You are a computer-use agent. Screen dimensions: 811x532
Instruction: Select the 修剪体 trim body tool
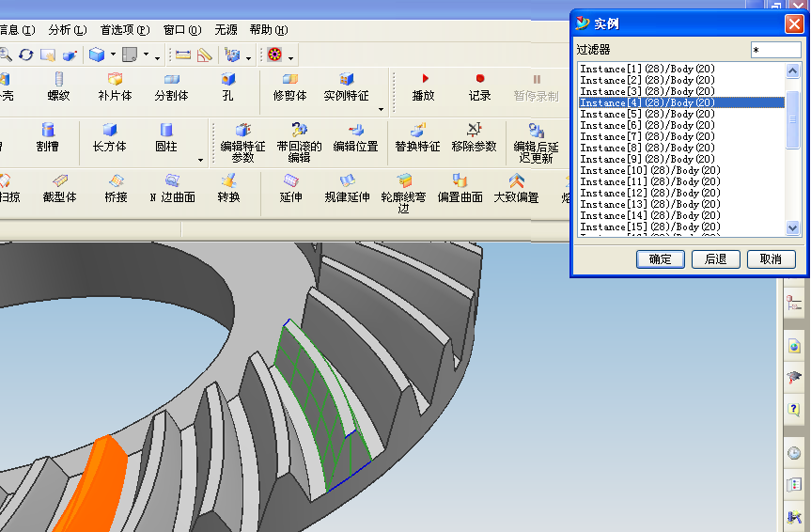tap(289, 86)
